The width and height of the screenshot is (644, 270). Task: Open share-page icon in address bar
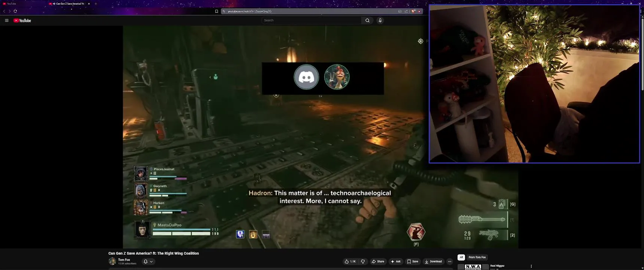tap(406, 11)
